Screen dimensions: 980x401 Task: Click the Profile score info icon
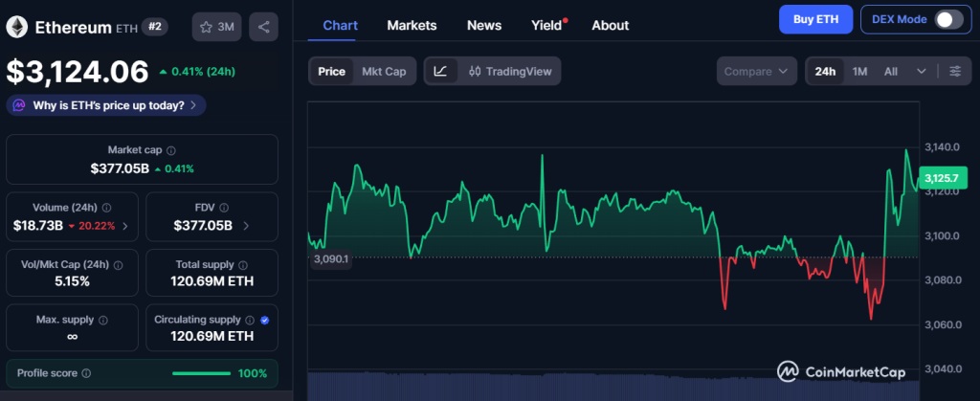(x=86, y=373)
